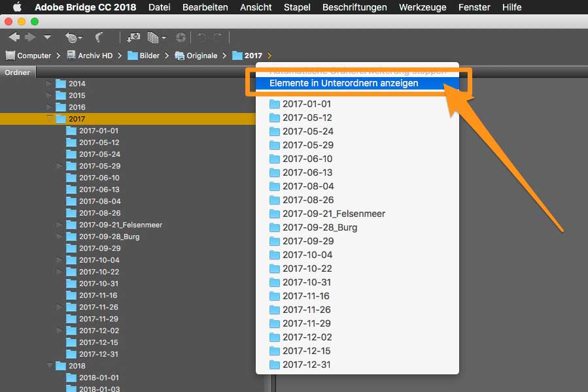
Task: Open the Datei menu
Action: (x=160, y=7)
